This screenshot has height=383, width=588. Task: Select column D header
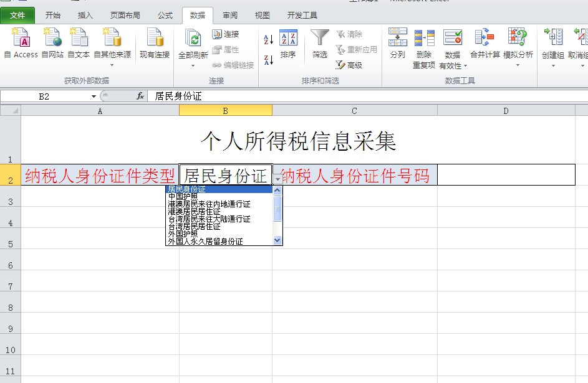(506, 111)
